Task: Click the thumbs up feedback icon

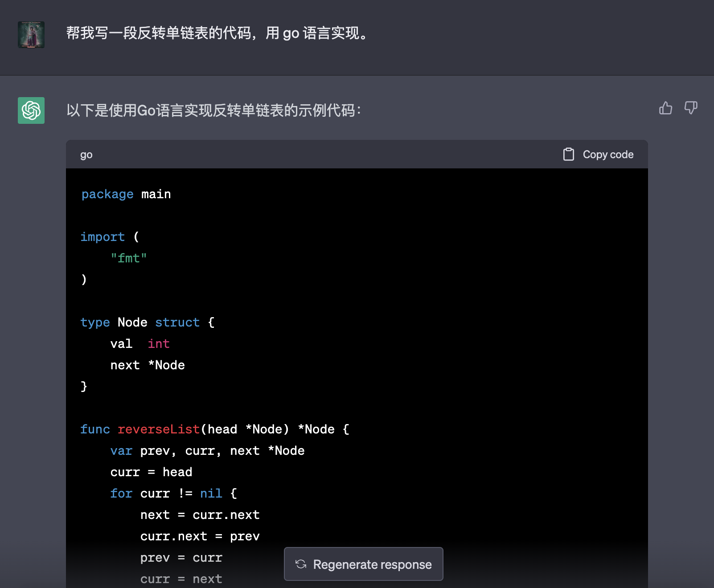Action: 665,108
